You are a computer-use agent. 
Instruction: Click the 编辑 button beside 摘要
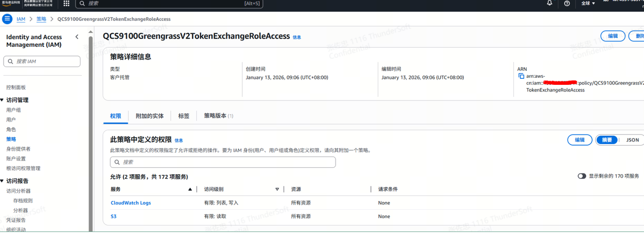click(x=580, y=140)
